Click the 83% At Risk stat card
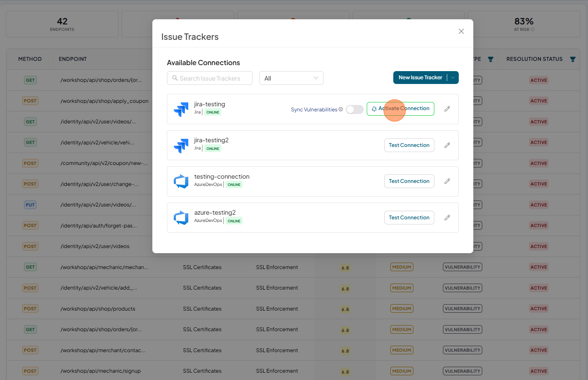 [524, 24]
